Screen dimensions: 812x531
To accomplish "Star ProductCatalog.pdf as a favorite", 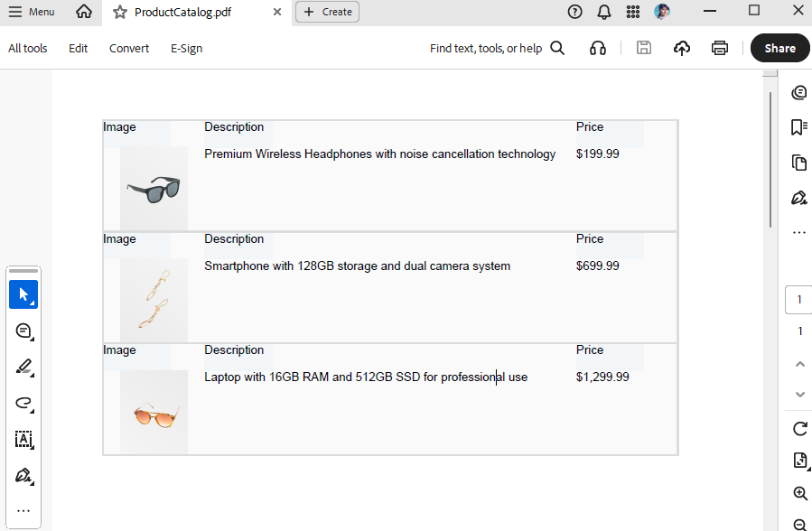I will coord(120,12).
